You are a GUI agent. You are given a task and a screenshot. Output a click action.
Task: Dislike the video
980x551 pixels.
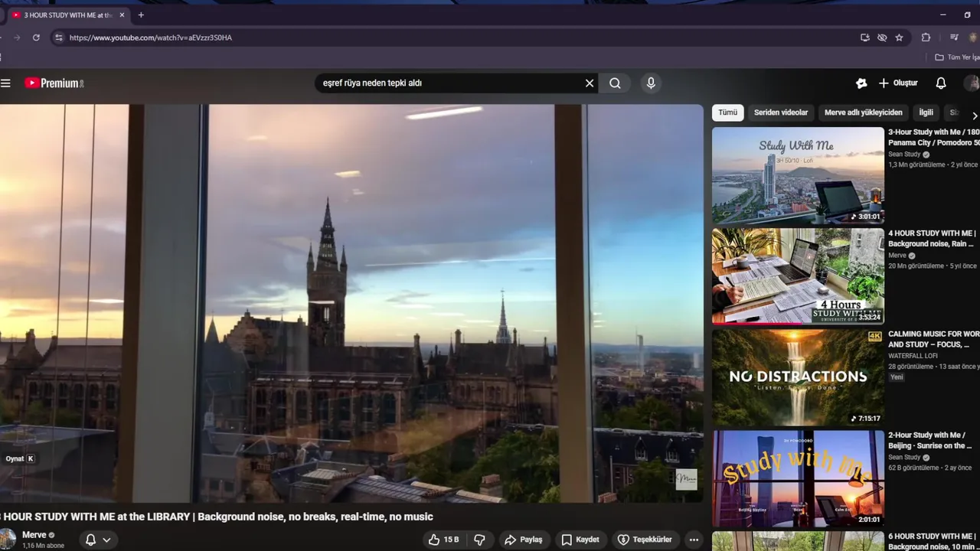pos(479,540)
